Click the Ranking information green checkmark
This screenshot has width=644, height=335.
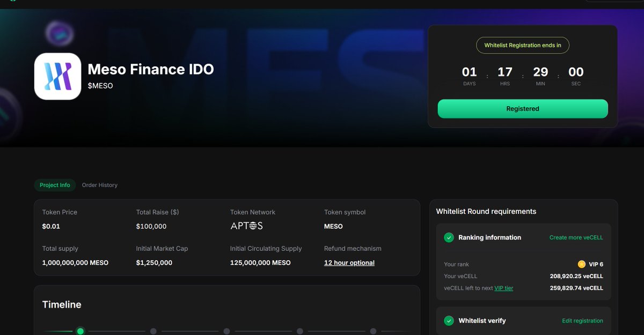(x=448, y=237)
